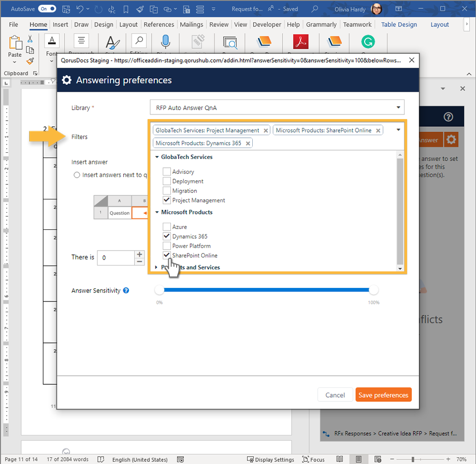Click the Adobe Acrobat PDF icon in ribbon

300,41
